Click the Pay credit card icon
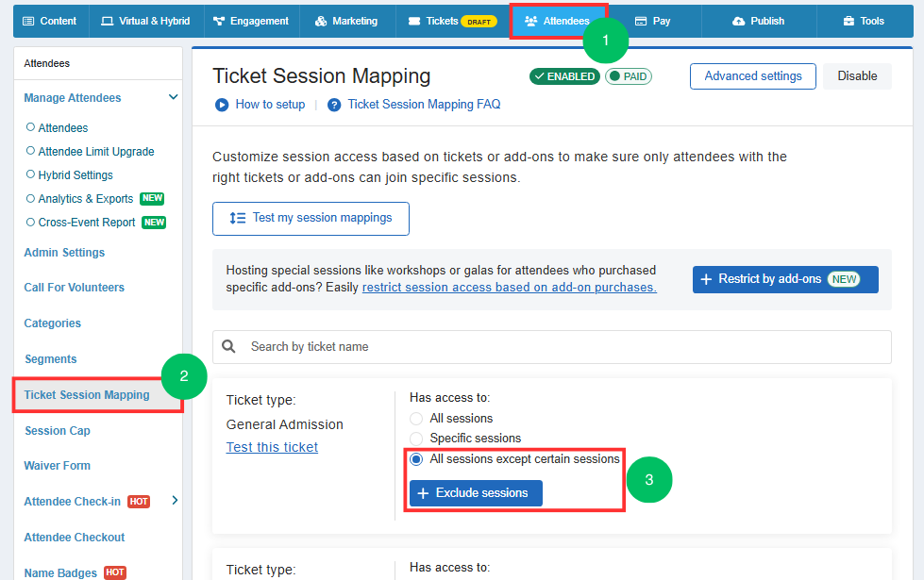 tap(641, 21)
